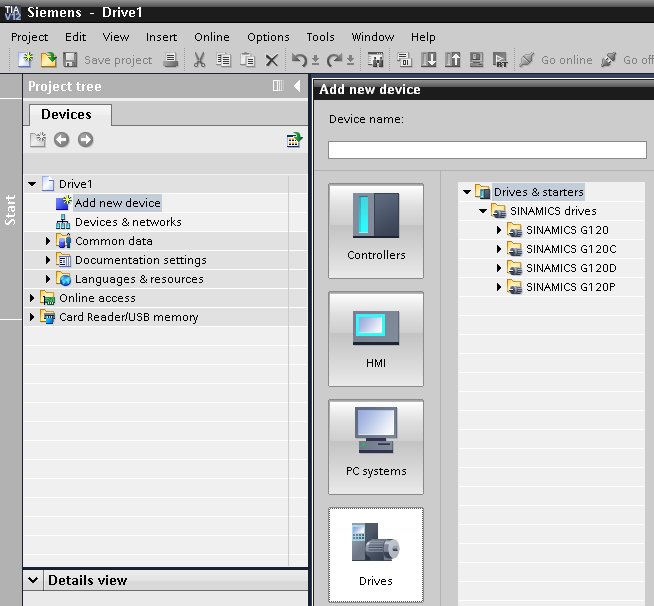Select SINAMICS G120C in device list

pyautogui.click(x=571, y=249)
